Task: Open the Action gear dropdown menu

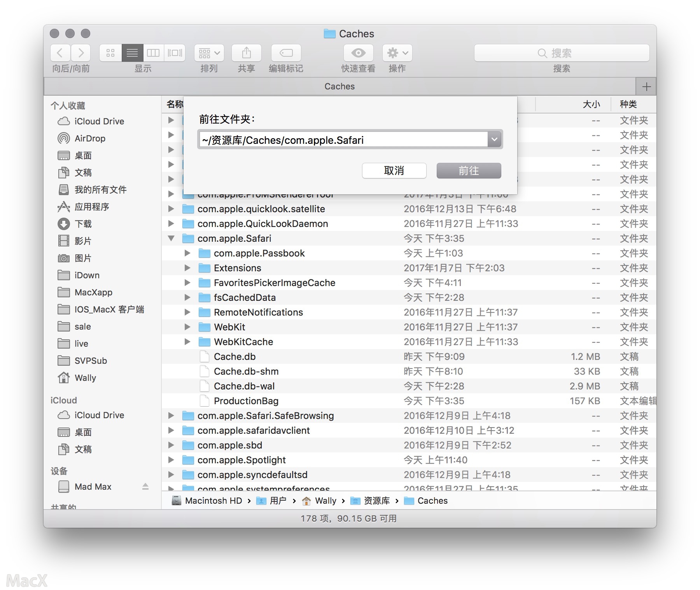Action: pyautogui.click(x=397, y=53)
